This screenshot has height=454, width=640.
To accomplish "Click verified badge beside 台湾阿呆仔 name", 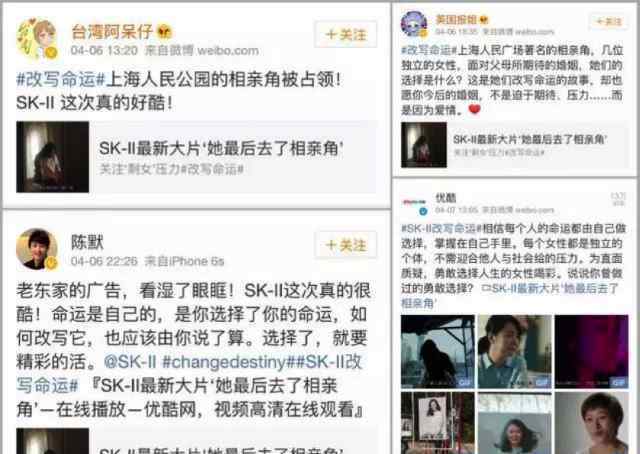I will click(164, 32).
